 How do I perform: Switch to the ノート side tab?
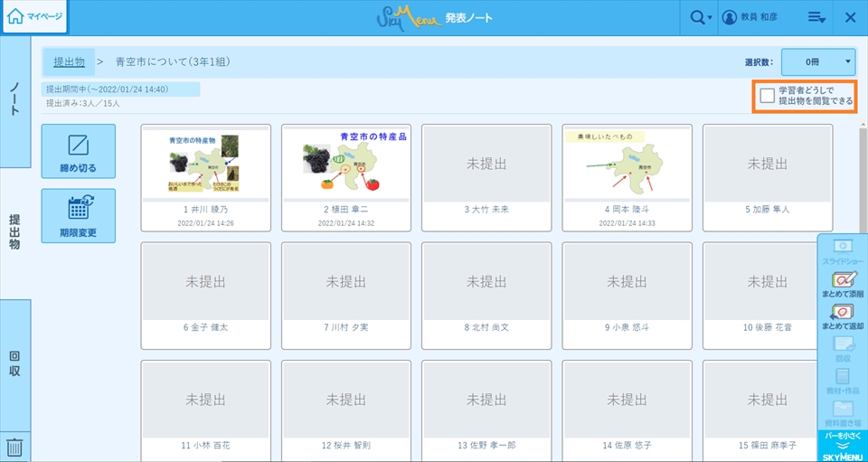pyautogui.click(x=15, y=101)
